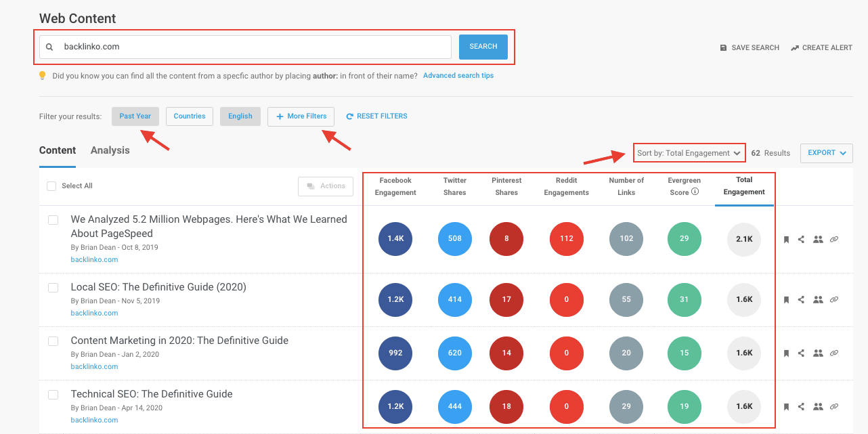868x434 pixels.
Task: Open the Advanced search tips link
Action: point(458,76)
